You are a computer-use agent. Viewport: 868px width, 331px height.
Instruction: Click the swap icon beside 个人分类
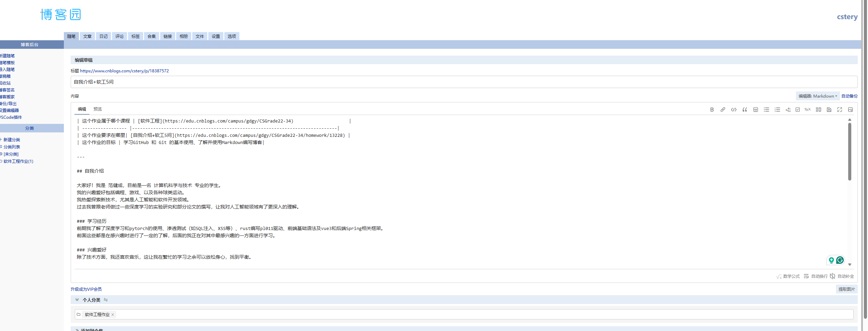pos(106,300)
